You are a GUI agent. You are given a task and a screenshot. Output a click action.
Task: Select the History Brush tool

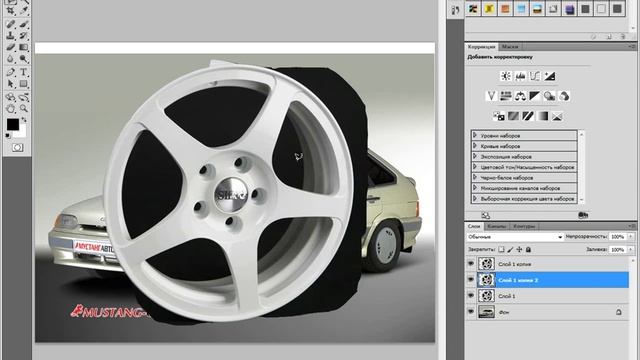pyautogui.click(x=24, y=36)
